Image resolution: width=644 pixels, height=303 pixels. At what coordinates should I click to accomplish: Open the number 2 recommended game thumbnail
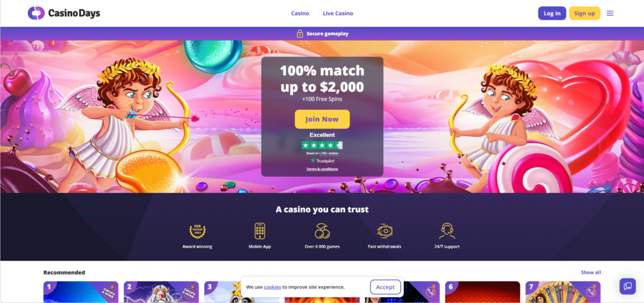(x=161, y=292)
